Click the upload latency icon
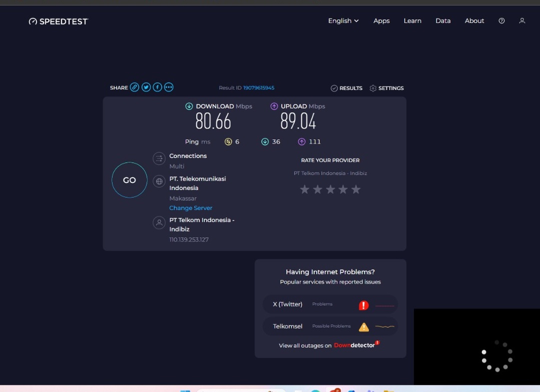 (x=302, y=141)
